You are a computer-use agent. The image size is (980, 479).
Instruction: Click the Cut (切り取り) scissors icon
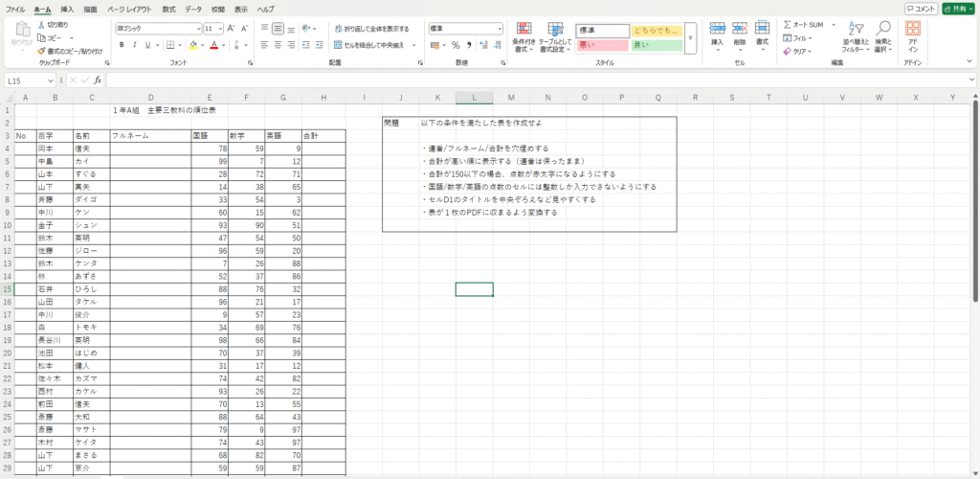coord(40,24)
